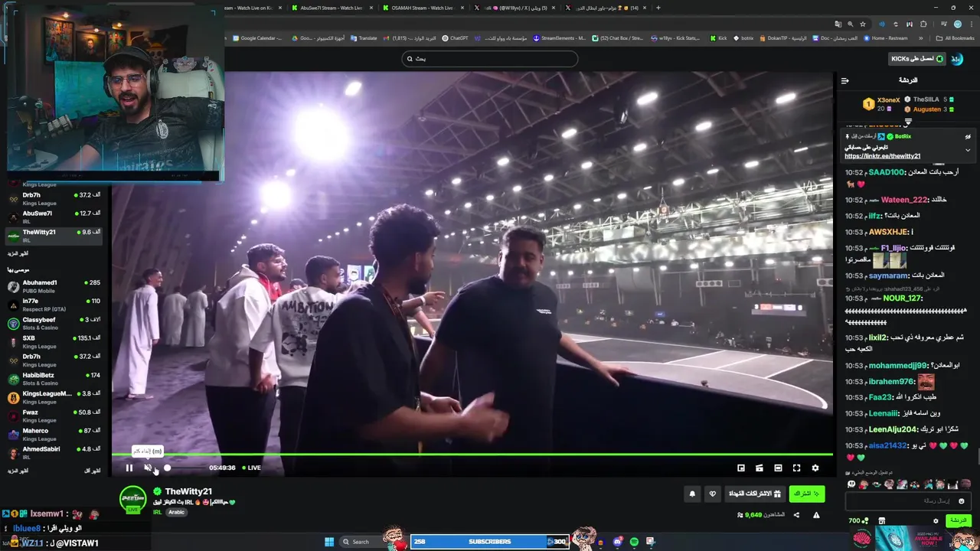Open Fwaz Kings League channel

pos(54,416)
